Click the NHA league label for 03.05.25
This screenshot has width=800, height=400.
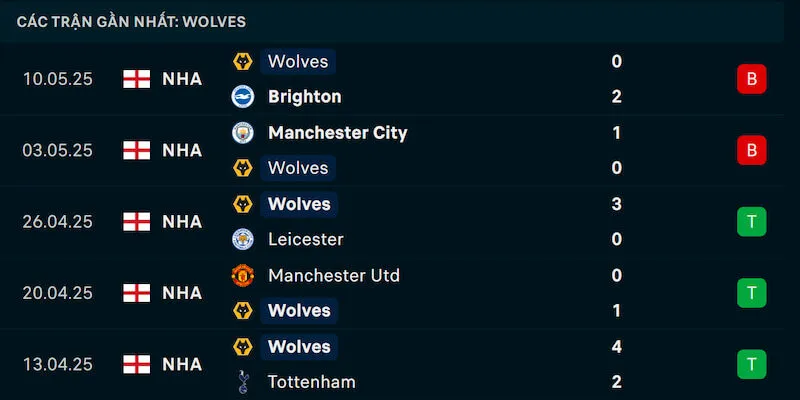(x=182, y=150)
